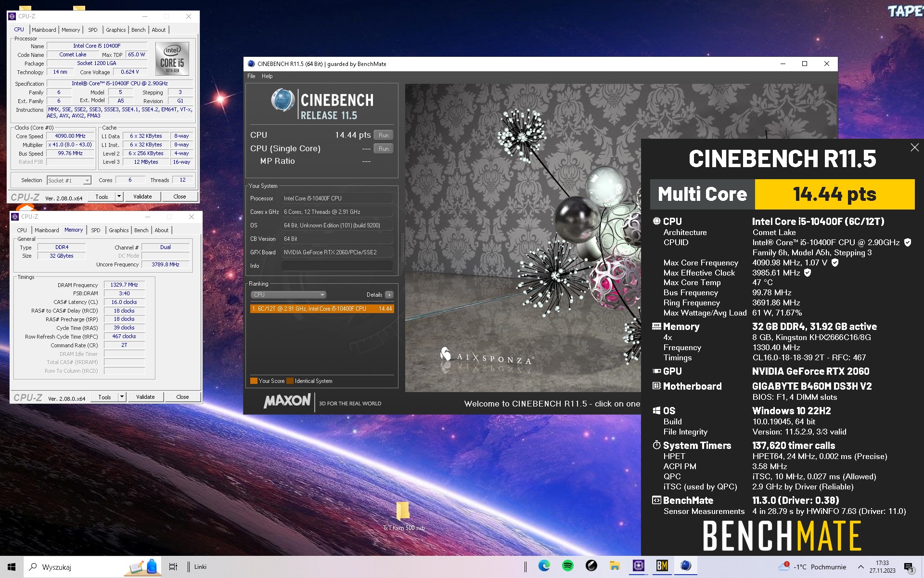The width and height of the screenshot is (924, 578).
Task: Open the Ranking CPU dropdown
Action: click(288, 295)
